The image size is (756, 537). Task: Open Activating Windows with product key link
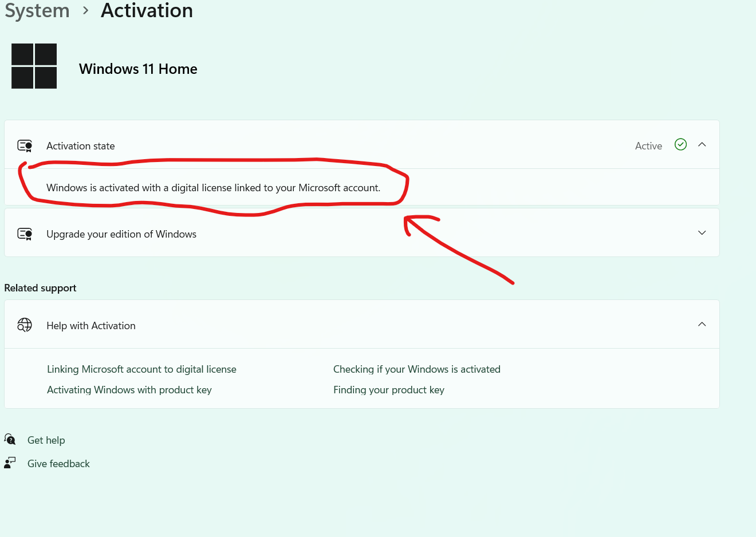129,390
